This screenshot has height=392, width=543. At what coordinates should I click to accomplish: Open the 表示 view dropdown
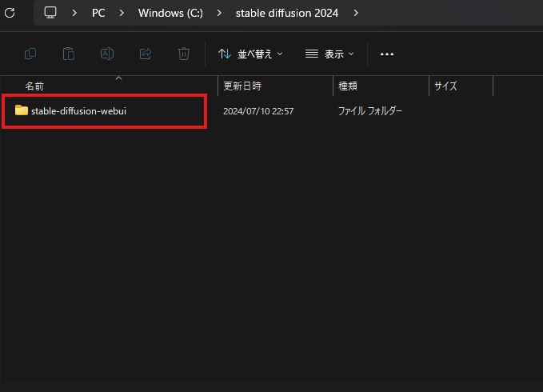click(x=329, y=54)
